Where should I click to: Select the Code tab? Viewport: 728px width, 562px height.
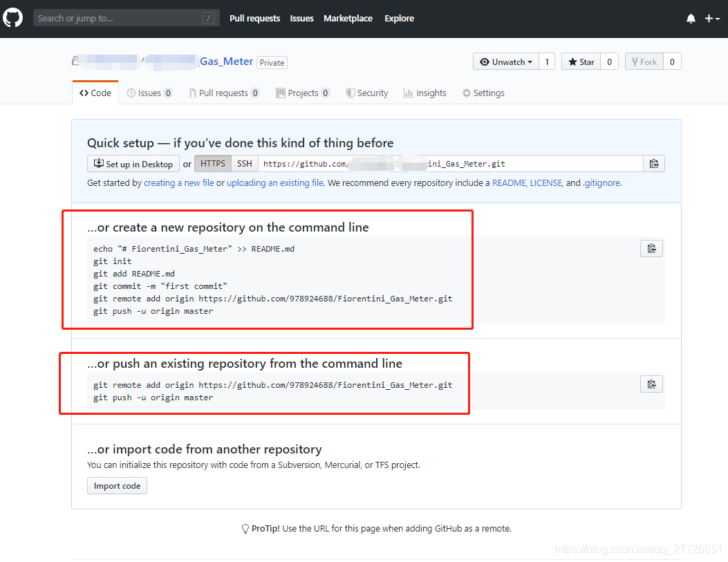coord(95,93)
